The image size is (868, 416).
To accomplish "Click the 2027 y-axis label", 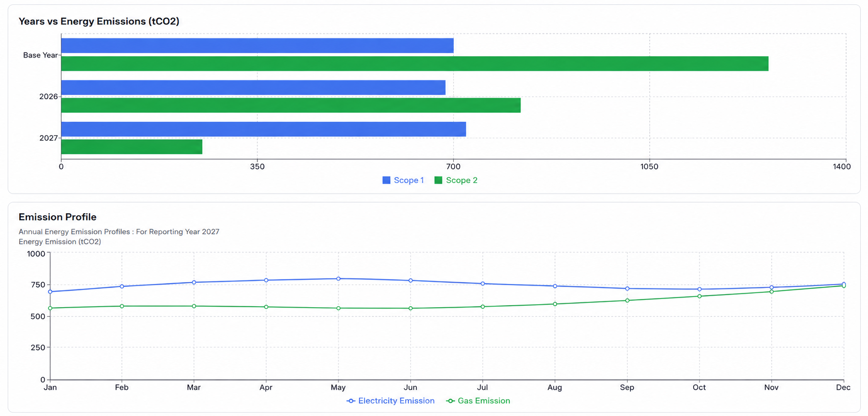I will pos(48,138).
